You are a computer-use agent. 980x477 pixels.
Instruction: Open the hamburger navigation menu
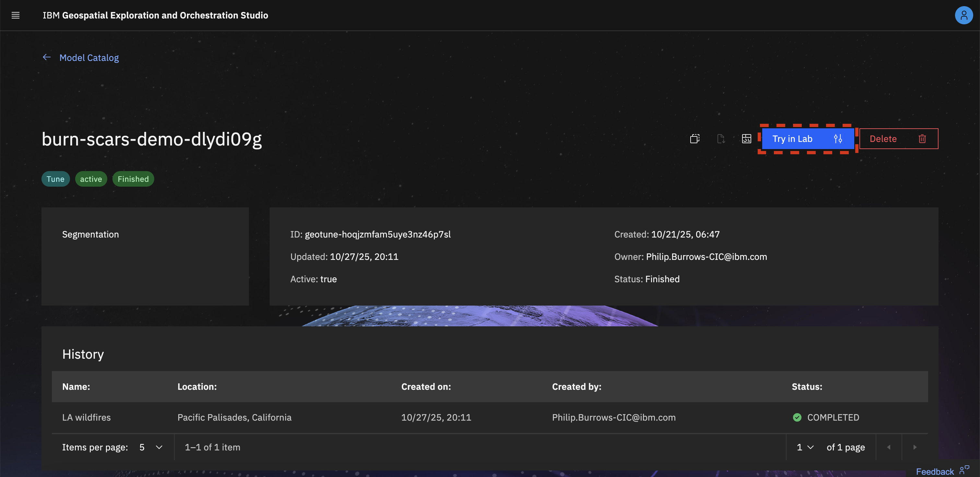pos(16,15)
